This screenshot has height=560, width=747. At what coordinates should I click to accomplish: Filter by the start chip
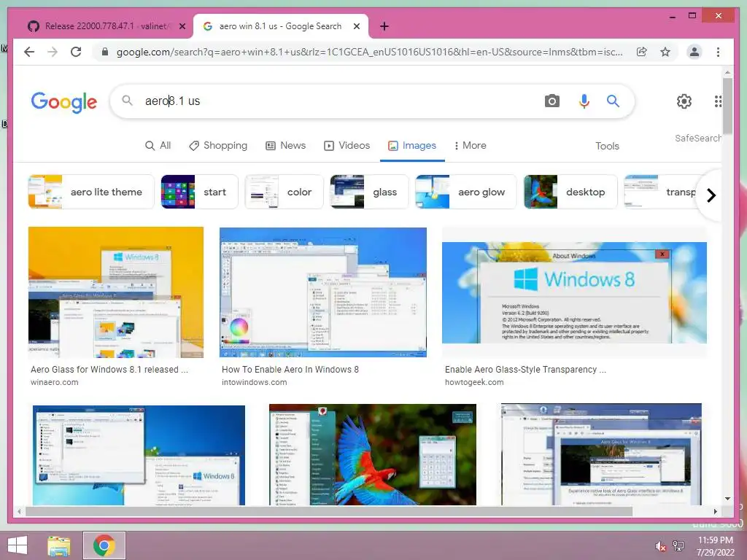[199, 192]
